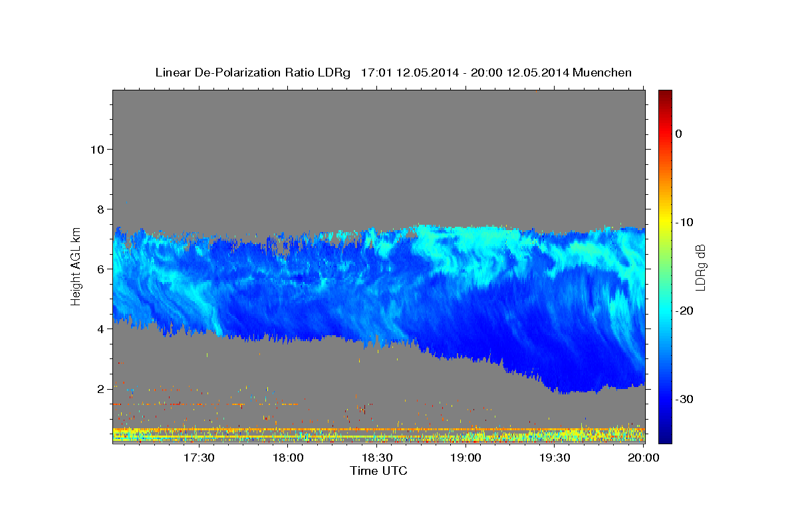This screenshot has height=532, width=798.
Task: Click the 17:30 time tick label
Action: [199, 458]
